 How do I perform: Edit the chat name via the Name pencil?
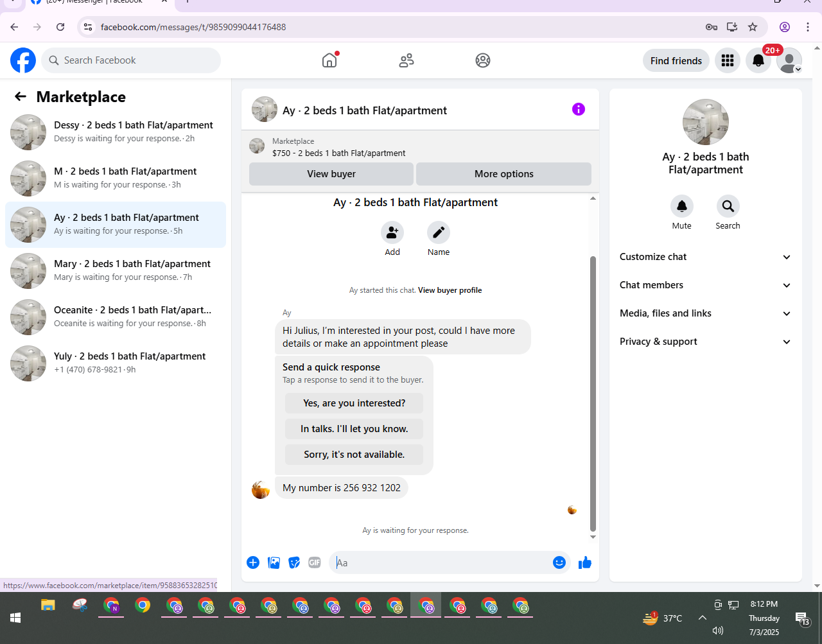pos(439,232)
